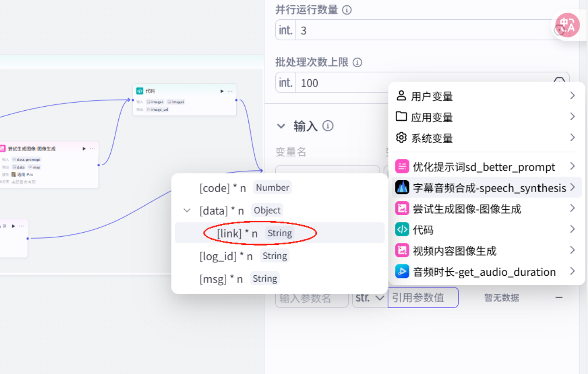Click the minus button next to 暂无数据

pyautogui.click(x=559, y=297)
